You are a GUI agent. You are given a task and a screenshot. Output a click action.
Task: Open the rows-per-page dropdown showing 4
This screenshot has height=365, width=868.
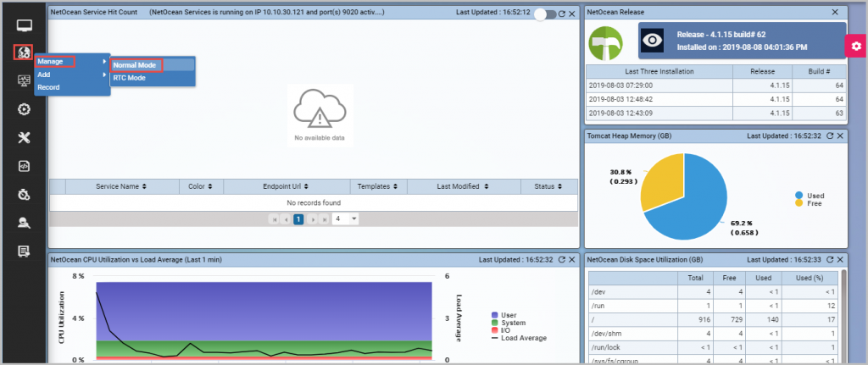point(346,219)
